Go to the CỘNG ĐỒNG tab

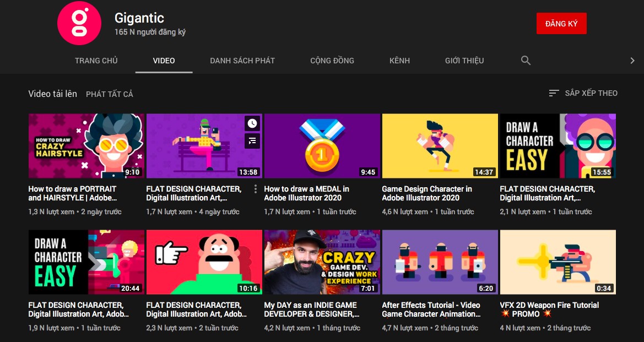click(x=332, y=61)
